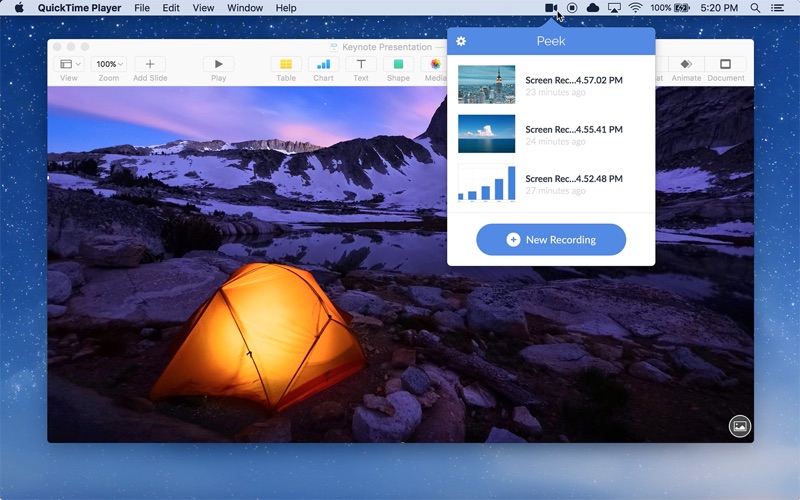The height and width of the screenshot is (500, 800).
Task: Click the 27 minutes ago label
Action: click(x=555, y=191)
